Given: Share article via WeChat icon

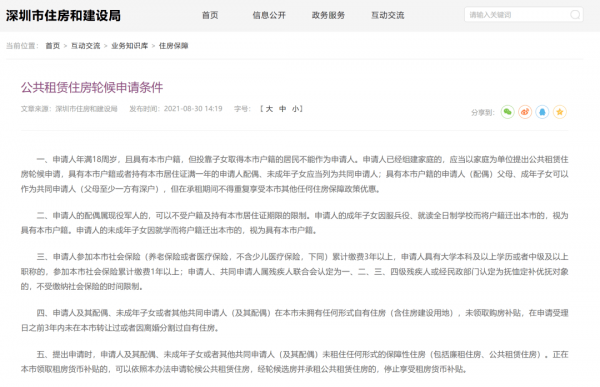Looking at the screenshot, I should click(507, 112).
